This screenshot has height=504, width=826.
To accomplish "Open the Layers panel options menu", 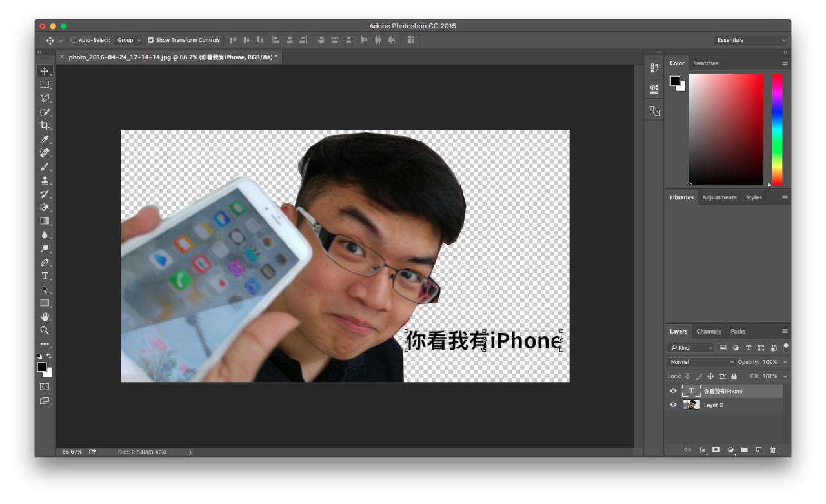I will (x=785, y=331).
